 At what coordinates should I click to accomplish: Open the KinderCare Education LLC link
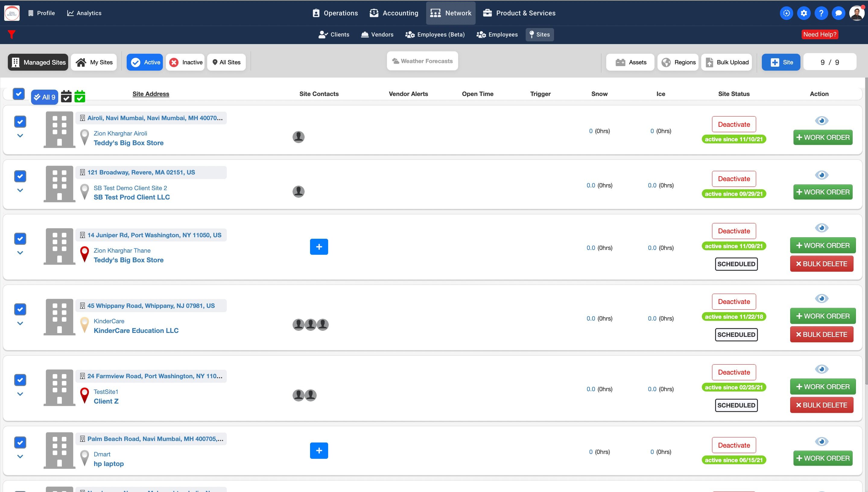tap(136, 331)
